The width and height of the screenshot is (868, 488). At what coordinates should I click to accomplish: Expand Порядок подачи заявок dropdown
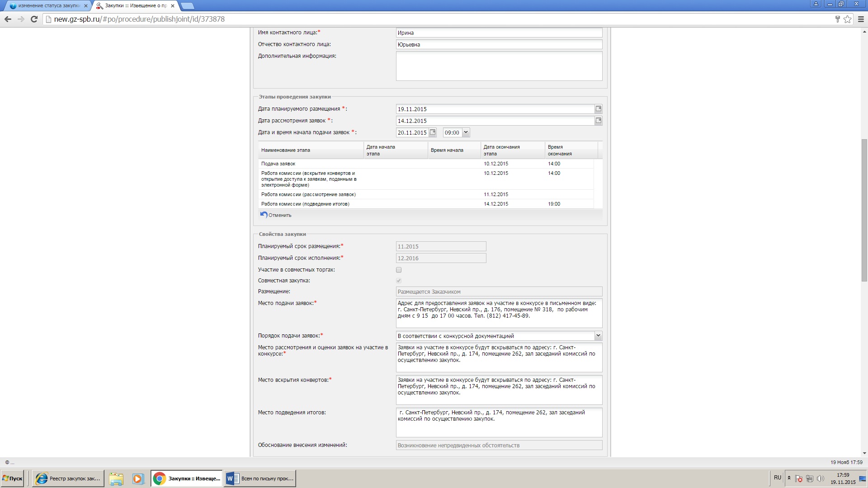click(x=598, y=336)
